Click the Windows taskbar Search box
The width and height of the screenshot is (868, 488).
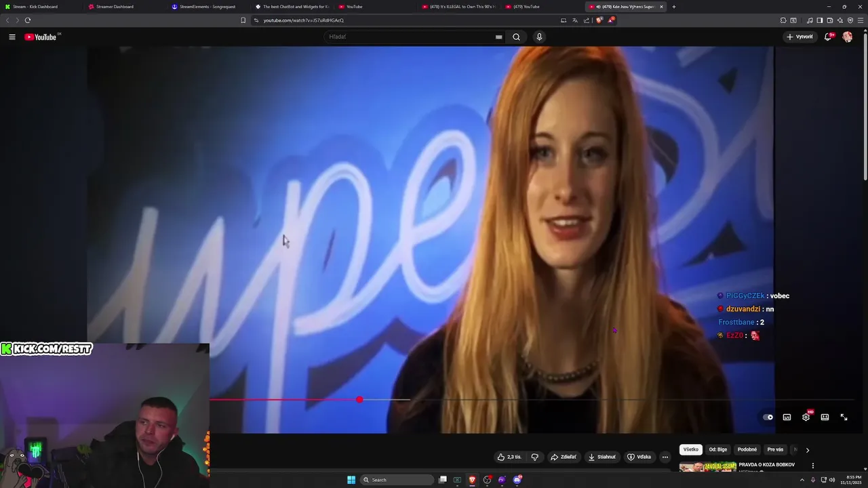tap(397, 480)
